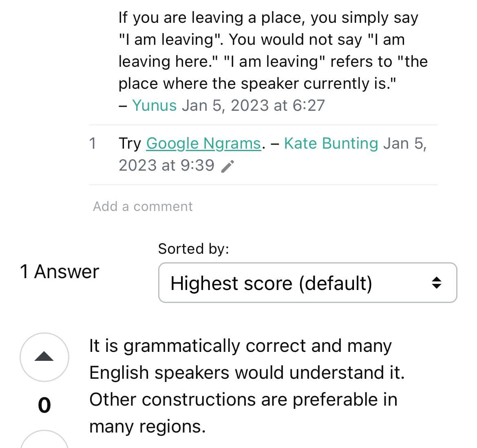Open Kate Bunting's profile link
Image resolution: width=477 pixels, height=448 pixels.
(331, 143)
